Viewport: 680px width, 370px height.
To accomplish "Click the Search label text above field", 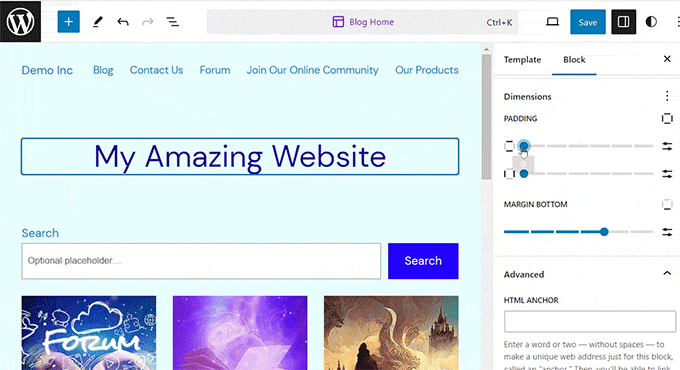I will click(40, 233).
